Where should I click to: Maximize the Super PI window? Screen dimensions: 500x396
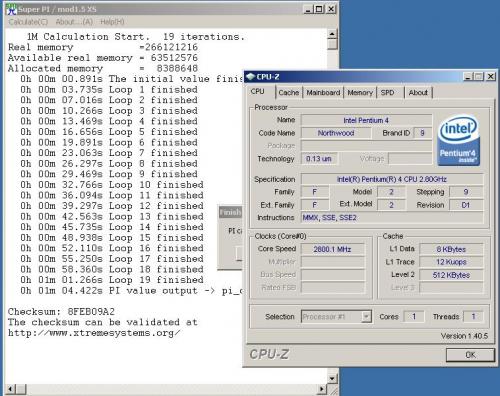pyautogui.click(x=319, y=9)
